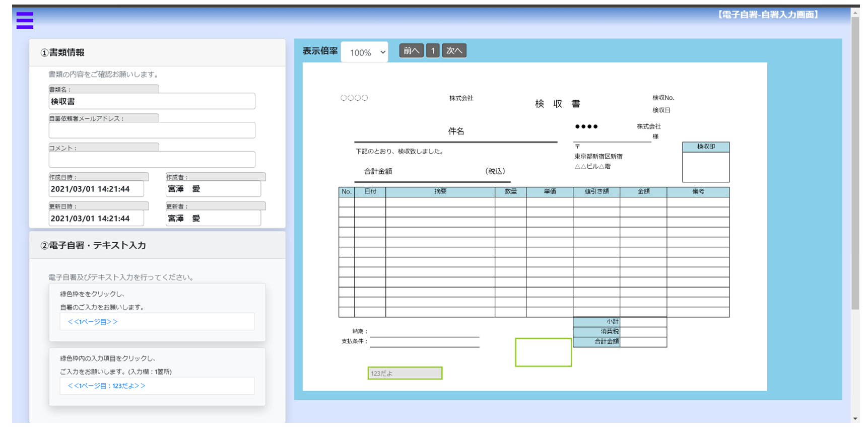Viewport: 868px width, 431px height.
Task: Click the 小計 row label
Action: coord(596,322)
